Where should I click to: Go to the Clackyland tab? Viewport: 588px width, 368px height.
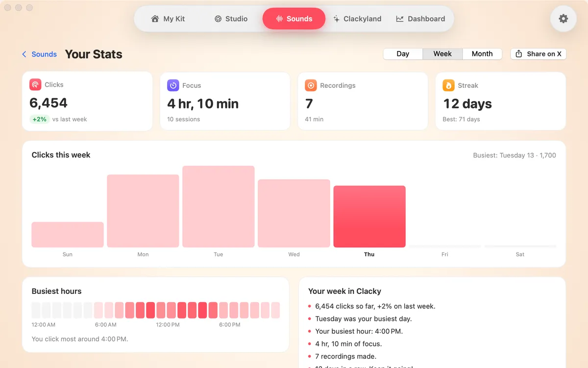tap(357, 19)
